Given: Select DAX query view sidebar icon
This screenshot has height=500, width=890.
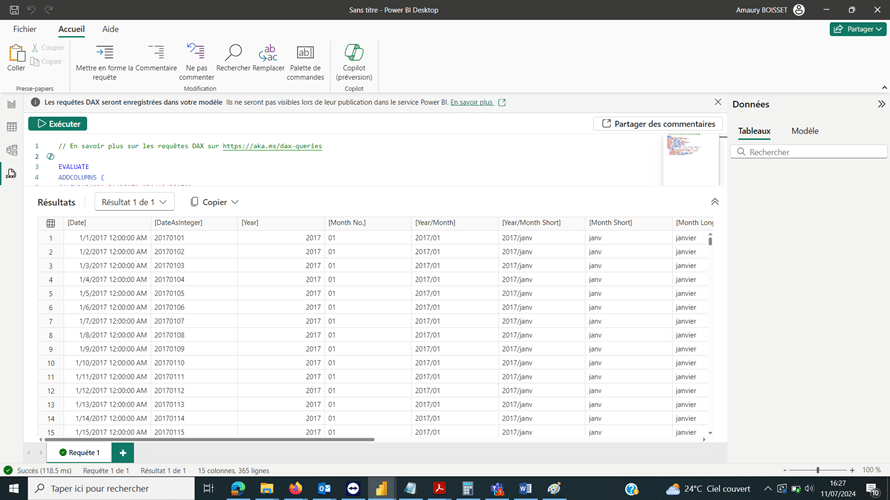Looking at the screenshot, I should [x=11, y=173].
